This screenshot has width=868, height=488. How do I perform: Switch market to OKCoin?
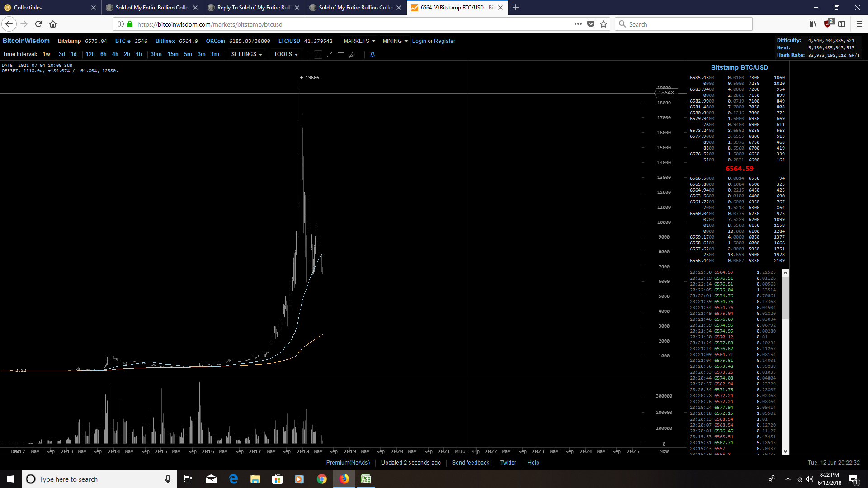pos(215,41)
